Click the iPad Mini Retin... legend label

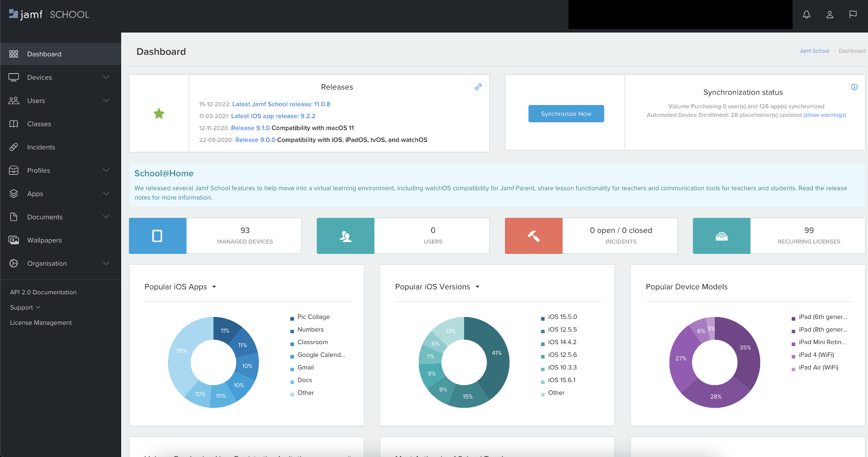click(x=822, y=342)
